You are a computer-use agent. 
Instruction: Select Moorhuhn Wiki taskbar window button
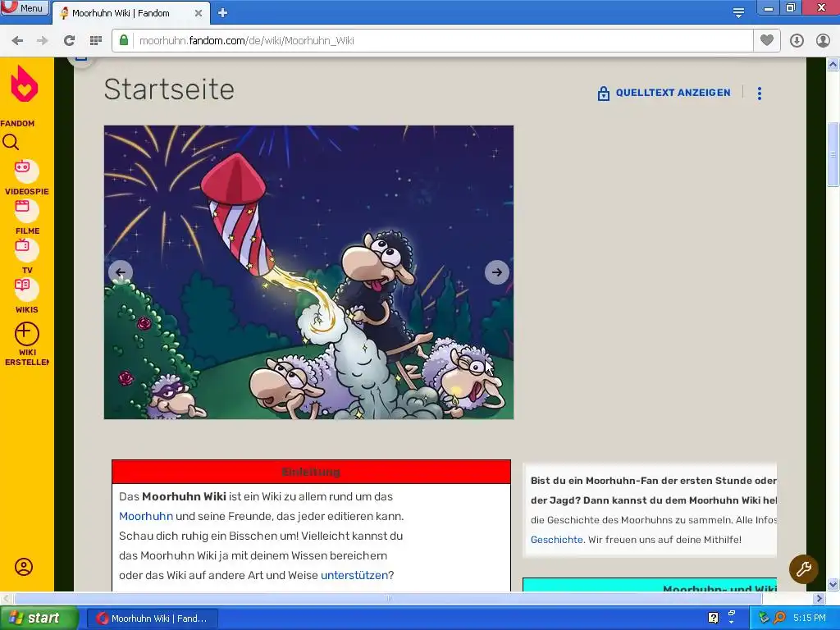[152, 619]
